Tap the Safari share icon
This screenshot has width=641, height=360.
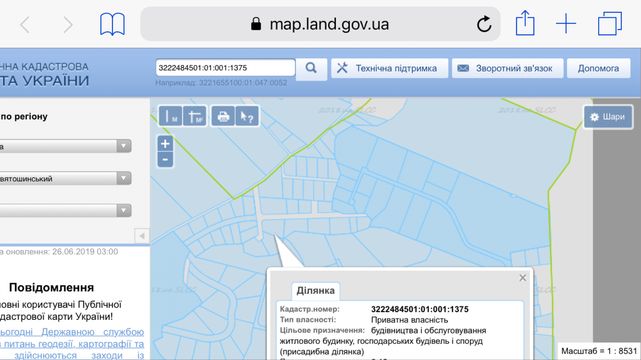pyautogui.click(x=525, y=23)
